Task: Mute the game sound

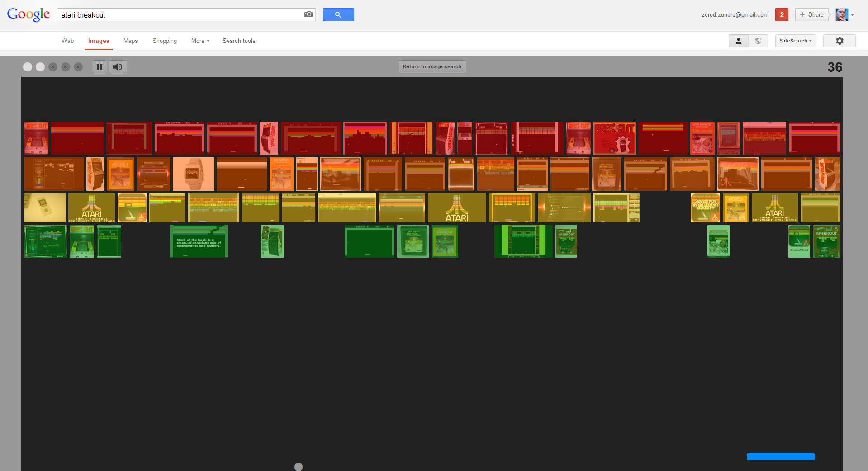Action: tap(118, 67)
